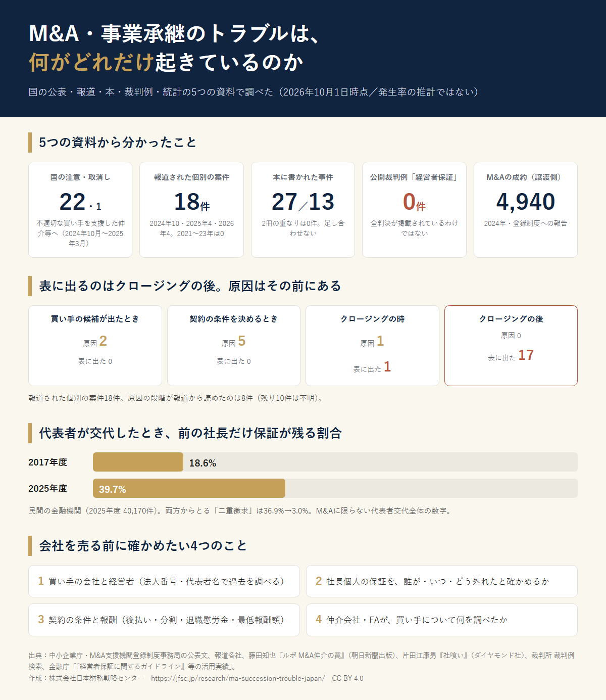
Task: Select the "本に書かれた事件" card label
Action: coord(303,177)
